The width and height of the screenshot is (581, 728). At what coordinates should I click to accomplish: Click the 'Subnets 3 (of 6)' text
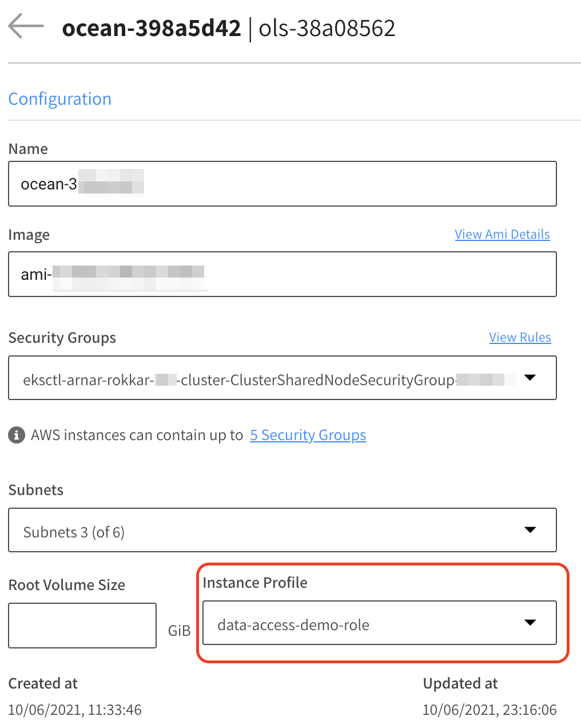pyautogui.click(x=74, y=532)
